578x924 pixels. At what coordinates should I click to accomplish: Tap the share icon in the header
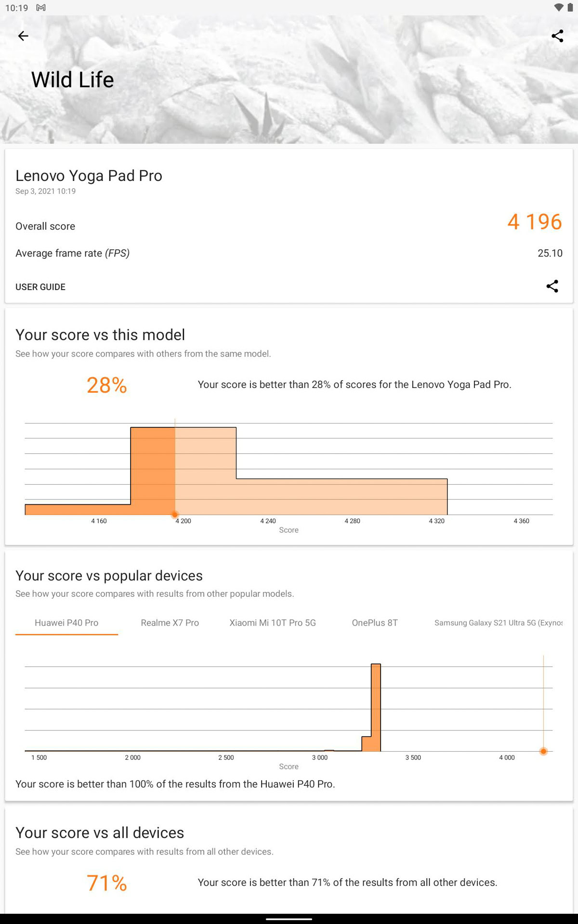(557, 36)
